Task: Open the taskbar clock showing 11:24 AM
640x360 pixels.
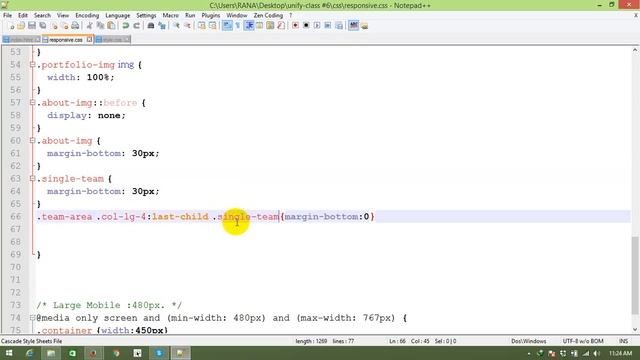Action: click(x=620, y=353)
